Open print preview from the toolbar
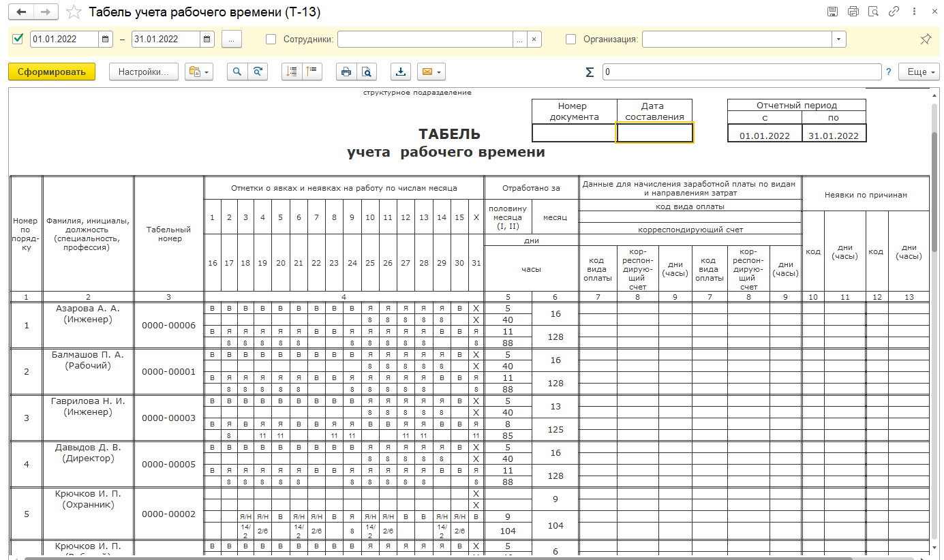The image size is (944, 560). tap(367, 72)
